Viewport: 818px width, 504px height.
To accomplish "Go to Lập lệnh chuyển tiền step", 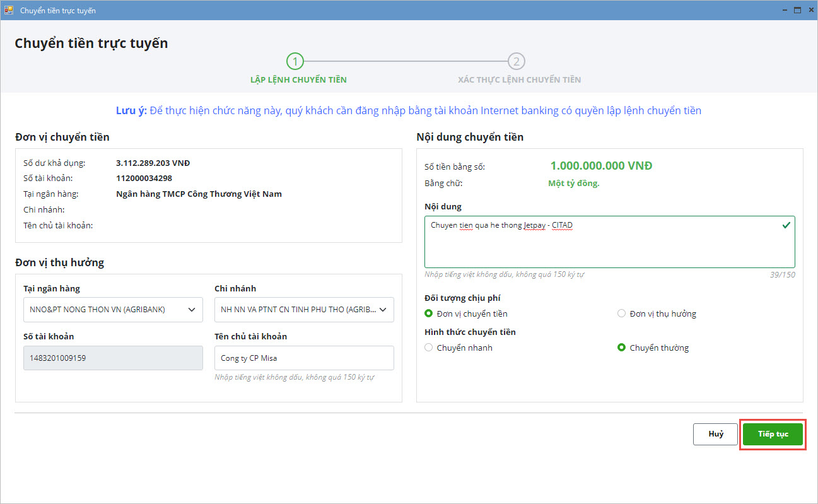I will coord(298,80).
